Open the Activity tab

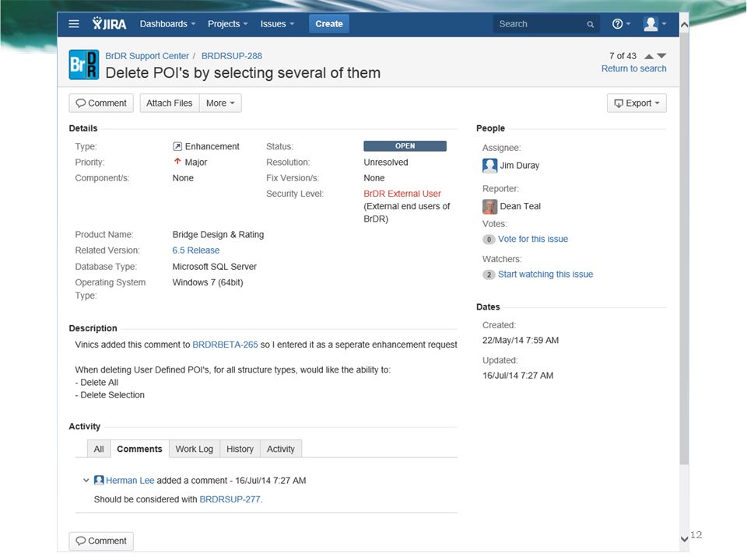coord(281,449)
